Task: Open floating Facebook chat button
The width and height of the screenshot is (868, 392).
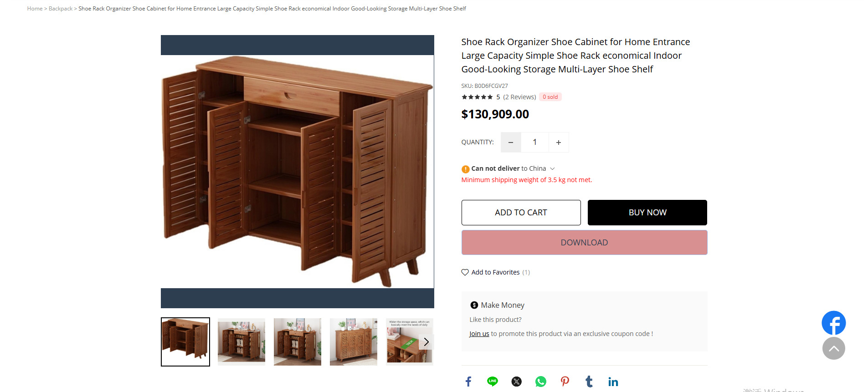Action: [x=834, y=323]
